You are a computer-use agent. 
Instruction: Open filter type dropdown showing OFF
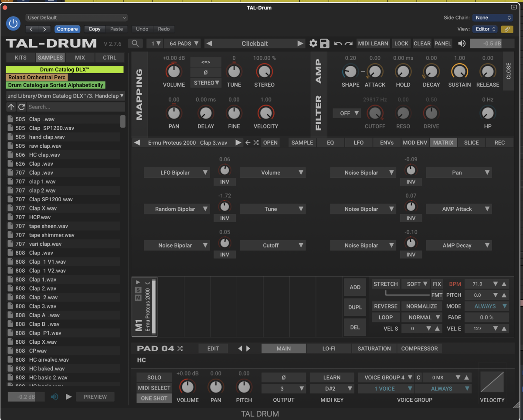(347, 113)
